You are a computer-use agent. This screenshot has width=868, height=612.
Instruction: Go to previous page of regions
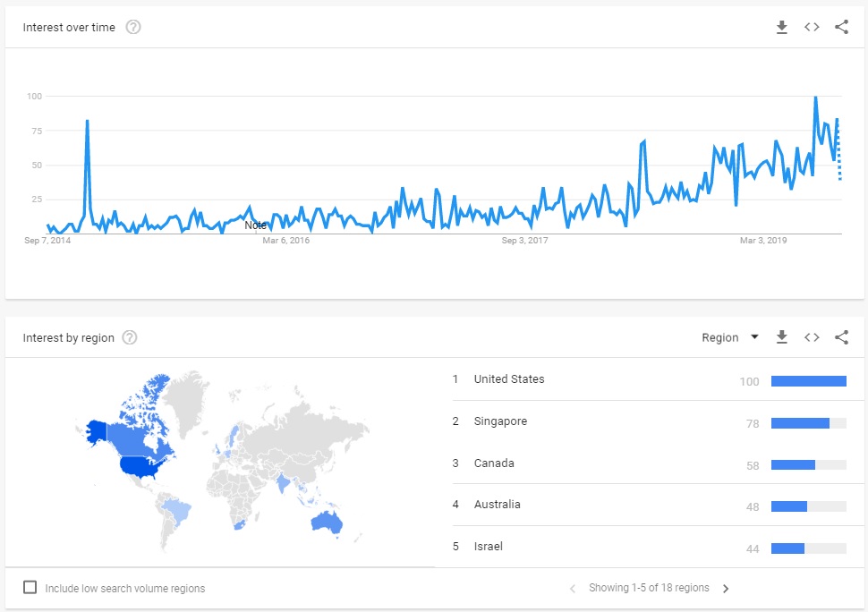(573, 589)
